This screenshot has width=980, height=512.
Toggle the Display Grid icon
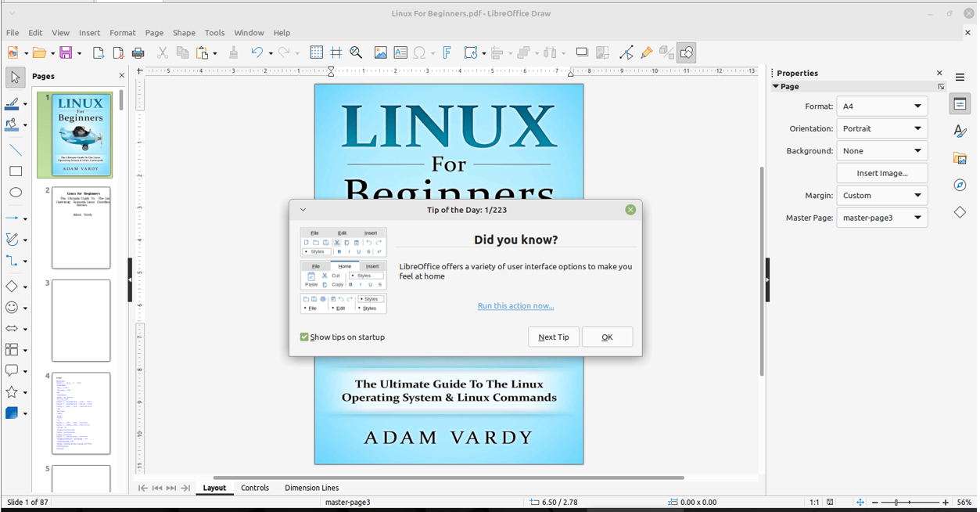(x=316, y=52)
